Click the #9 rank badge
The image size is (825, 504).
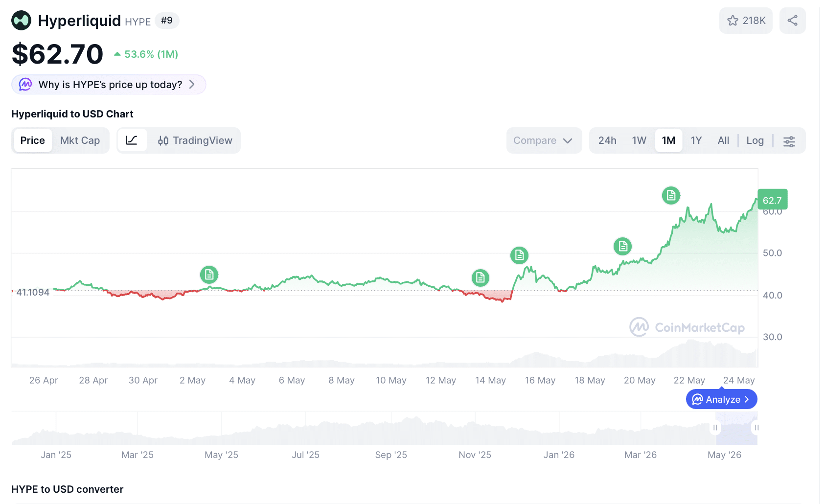(167, 21)
